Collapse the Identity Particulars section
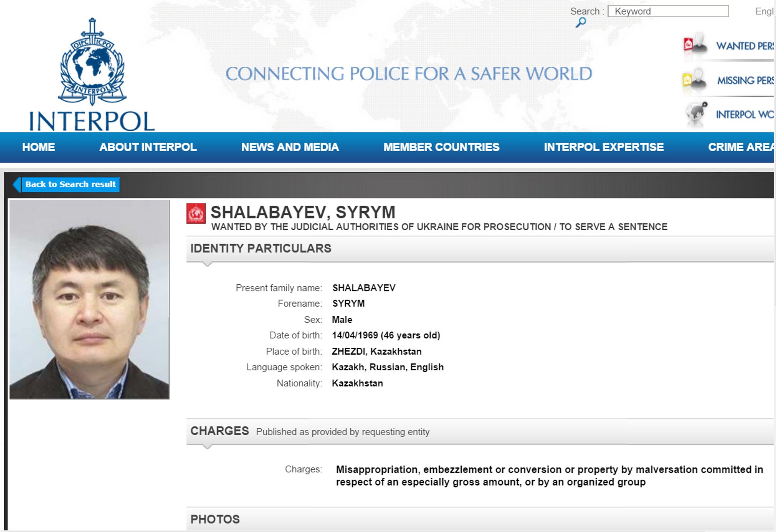Image resolution: width=776 pixels, height=532 pixels. click(261, 248)
